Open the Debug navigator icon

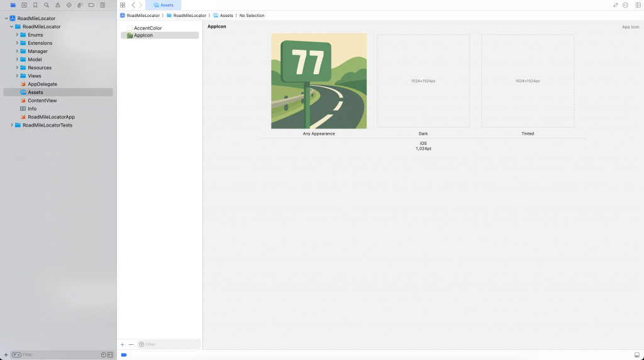(80, 5)
